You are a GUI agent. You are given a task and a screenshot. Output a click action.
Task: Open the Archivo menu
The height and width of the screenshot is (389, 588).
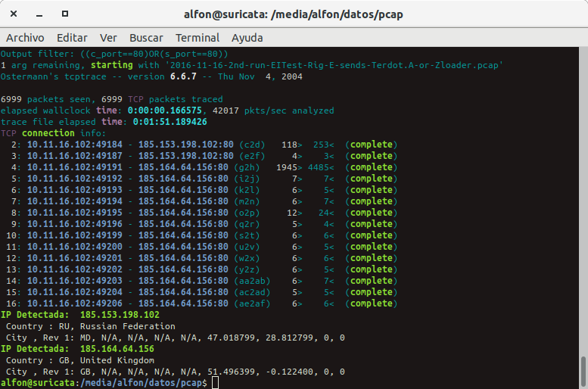(25, 38)
